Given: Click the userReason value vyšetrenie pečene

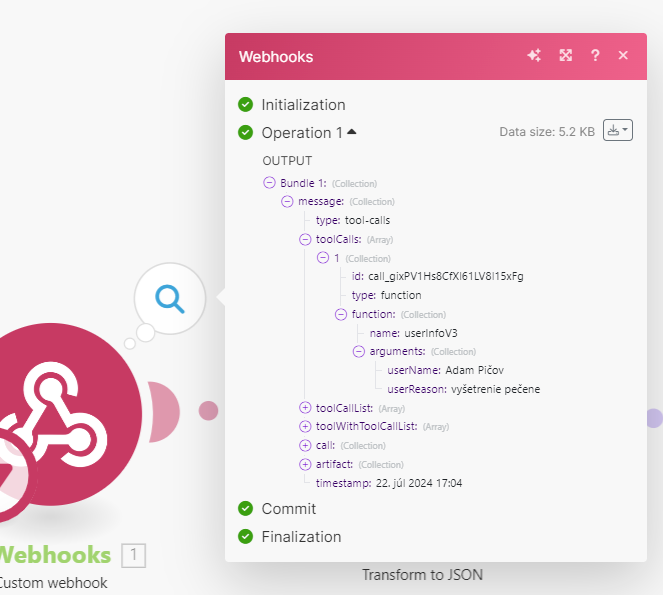Looking at the screenshot, I should [x=496, y=389].
